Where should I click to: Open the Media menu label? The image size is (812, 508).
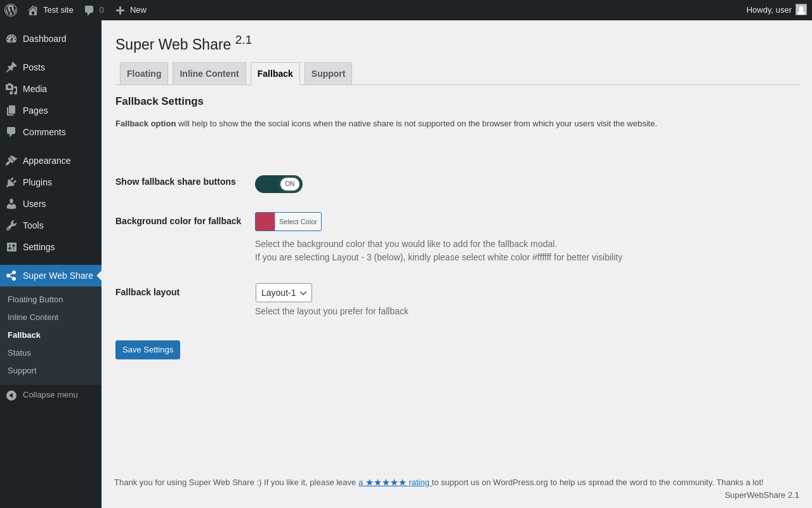(x=35, y=89)
